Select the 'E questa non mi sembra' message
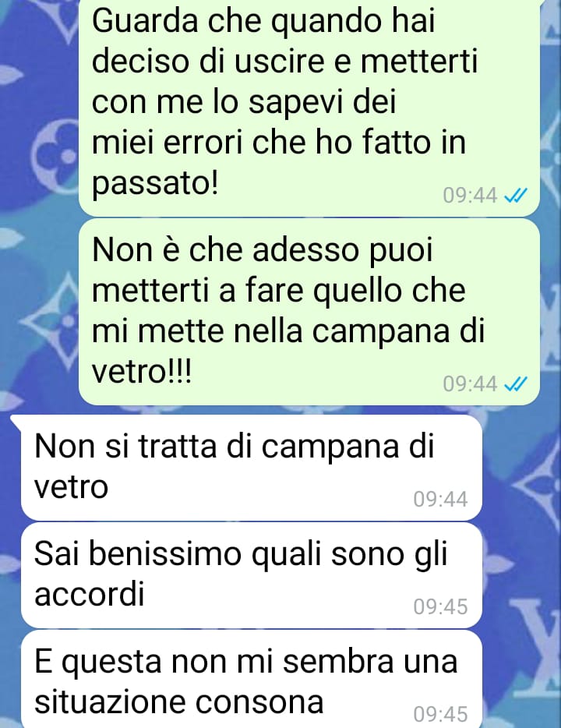The height and width of the screenshot is (728, 561). [x=251, y=679]
